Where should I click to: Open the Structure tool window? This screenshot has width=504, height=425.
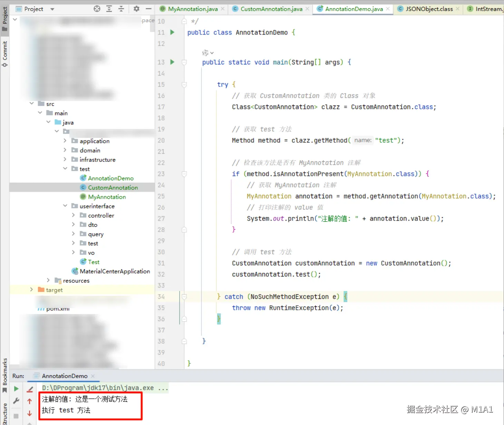tap(4, 414)
